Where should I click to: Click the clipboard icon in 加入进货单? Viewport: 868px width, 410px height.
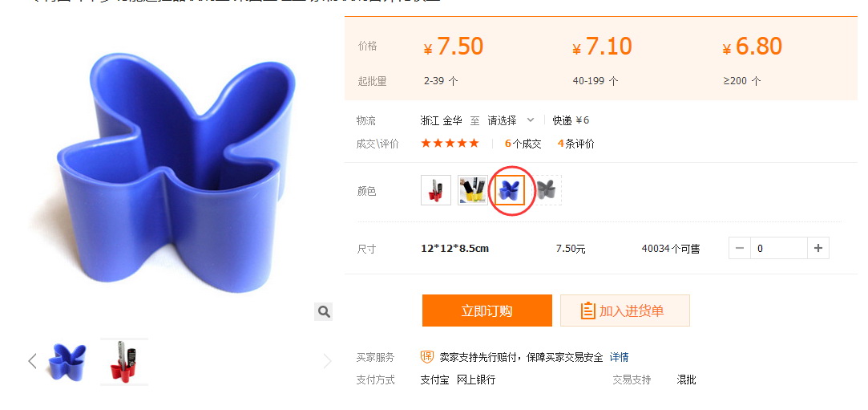[x=587, y=311]
